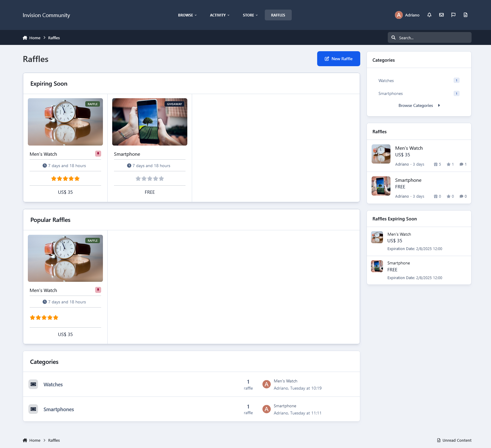This screenshot has height=448, width=491.
Task: Click Smartphone last-raffle link in Smartphones row
Action: click(x=285, y=406)
